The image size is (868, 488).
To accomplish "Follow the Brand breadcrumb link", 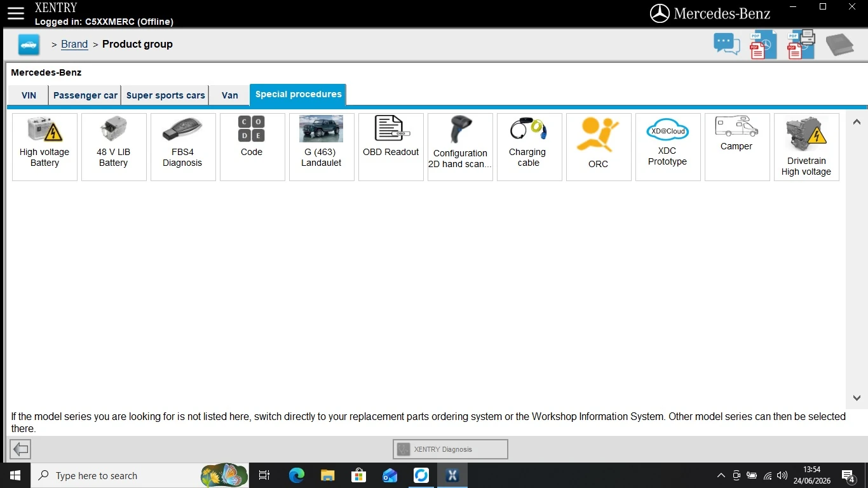I will point(74,44).
